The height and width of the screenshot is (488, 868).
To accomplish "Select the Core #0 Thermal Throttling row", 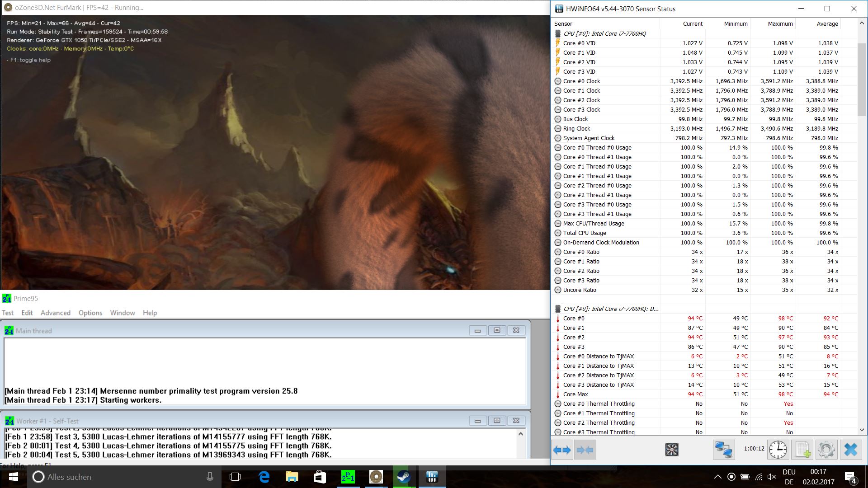I will 704,404.
